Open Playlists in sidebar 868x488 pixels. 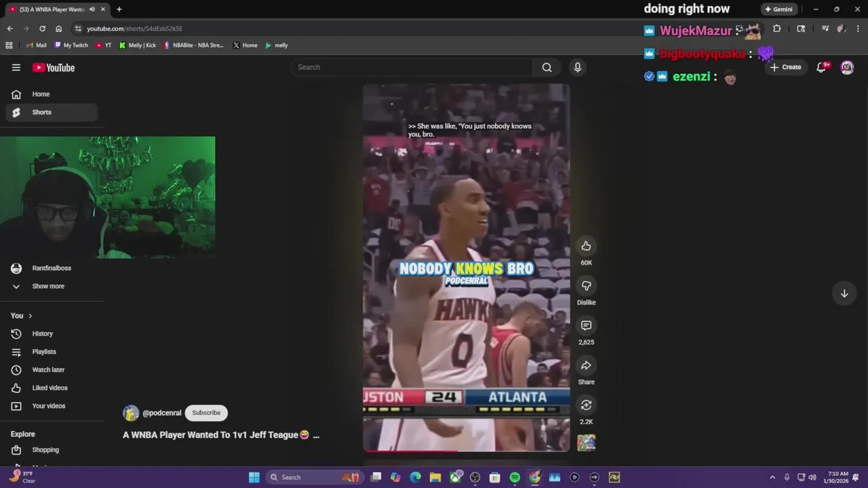click(52, 352)
